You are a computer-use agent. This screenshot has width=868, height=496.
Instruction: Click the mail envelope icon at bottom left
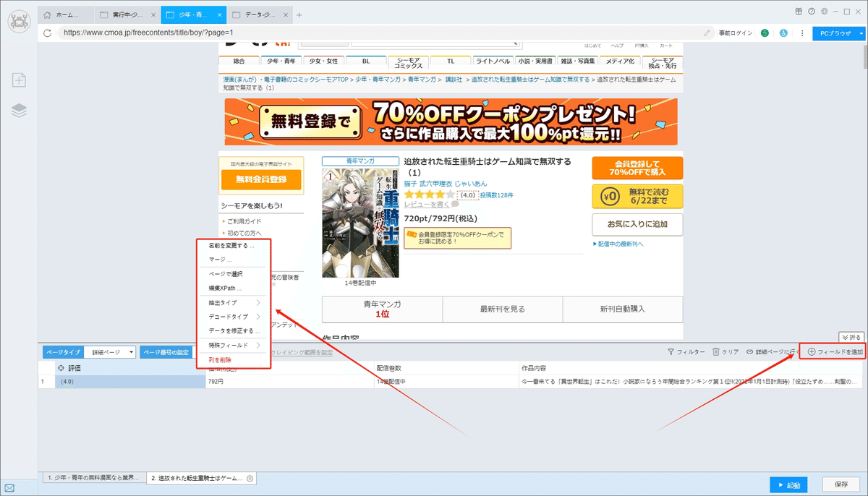point(9,488)
